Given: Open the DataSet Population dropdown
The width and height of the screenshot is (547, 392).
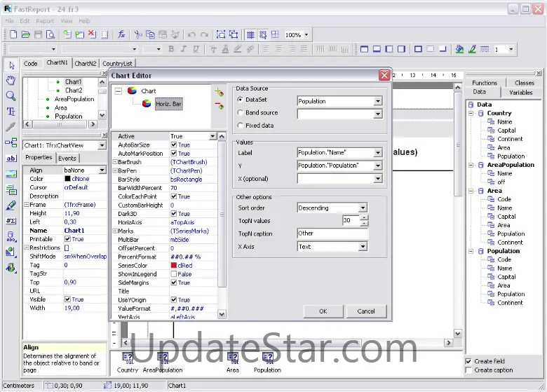Looking at the screenshot, I should [377, 101].
